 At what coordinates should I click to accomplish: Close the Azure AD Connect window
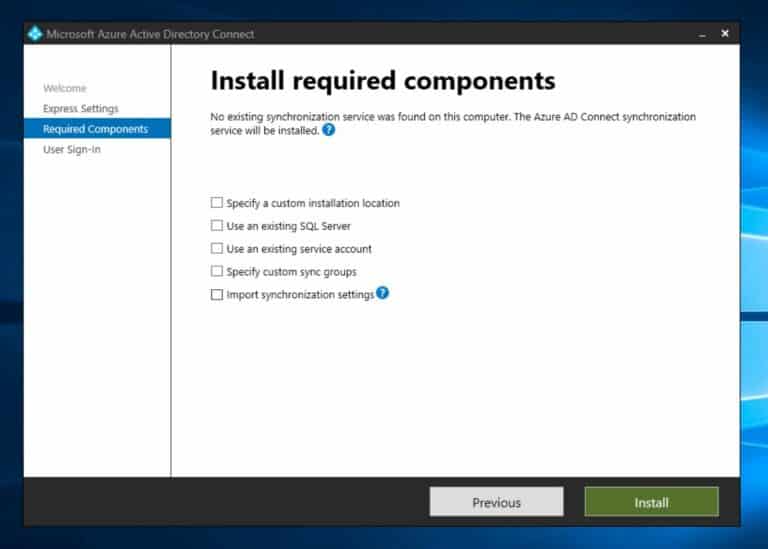coord(725,33)
